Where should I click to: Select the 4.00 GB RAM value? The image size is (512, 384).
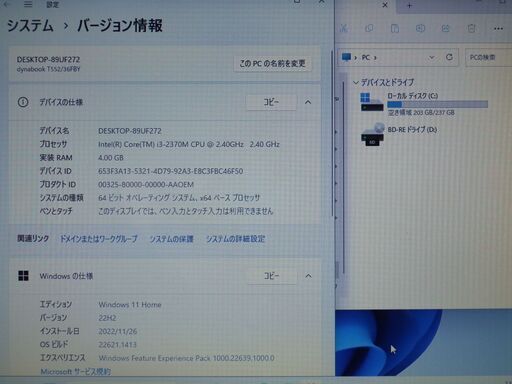(111, 158)
